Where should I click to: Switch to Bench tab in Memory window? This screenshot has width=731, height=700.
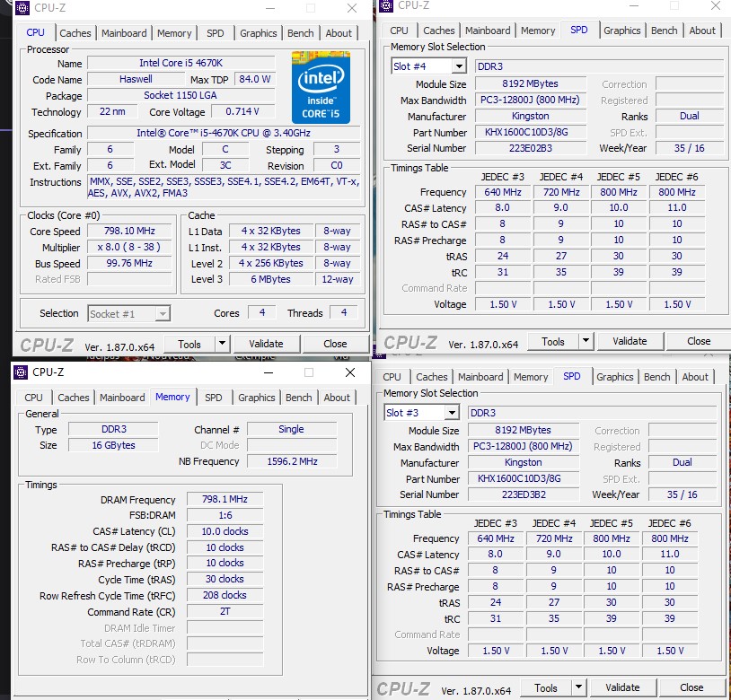pyautogui.click(x=299, y=398)
